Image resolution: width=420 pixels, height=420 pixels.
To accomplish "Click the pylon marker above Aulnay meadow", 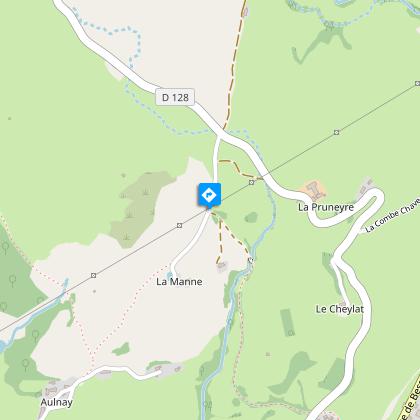I will click(94, 275).
